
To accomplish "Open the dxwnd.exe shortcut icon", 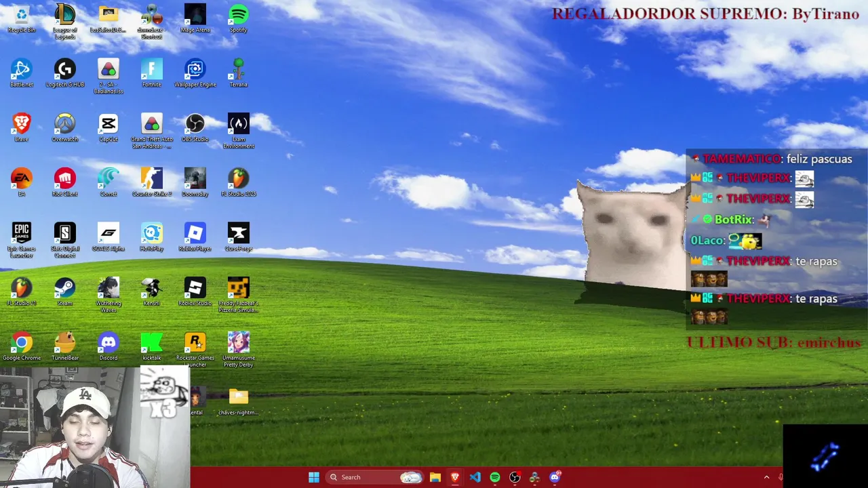I will [x=152, y=22].
